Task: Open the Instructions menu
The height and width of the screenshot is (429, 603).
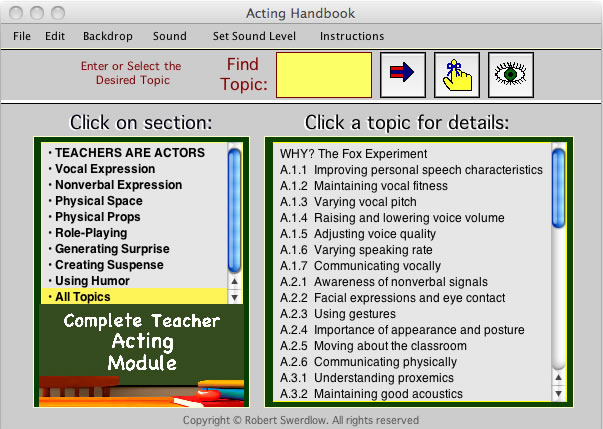Action: [352, 36]
